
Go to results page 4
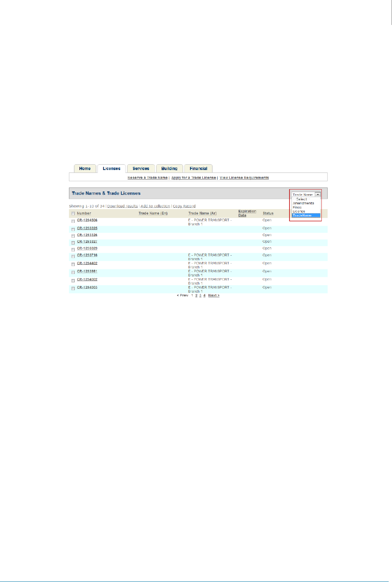(x=204, y=296)
